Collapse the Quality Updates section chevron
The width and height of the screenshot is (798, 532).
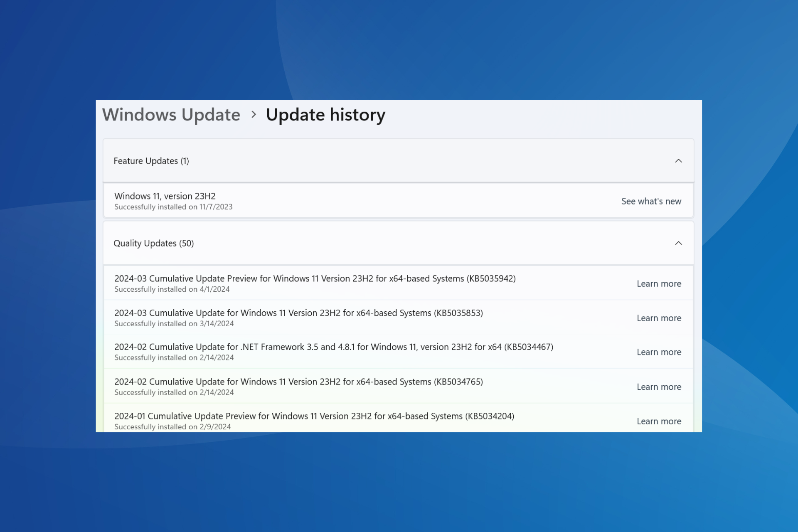678,243
